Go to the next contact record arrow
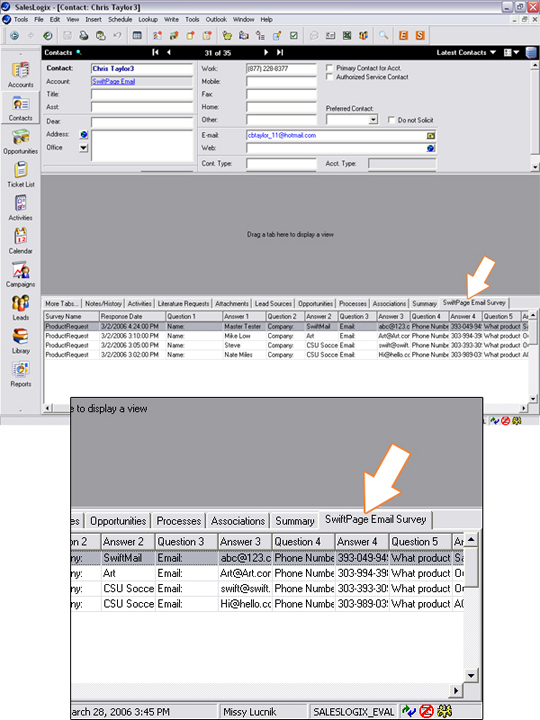Image resolution: width=540 pixels, height=720 pixels. click(x=266, y=52)
